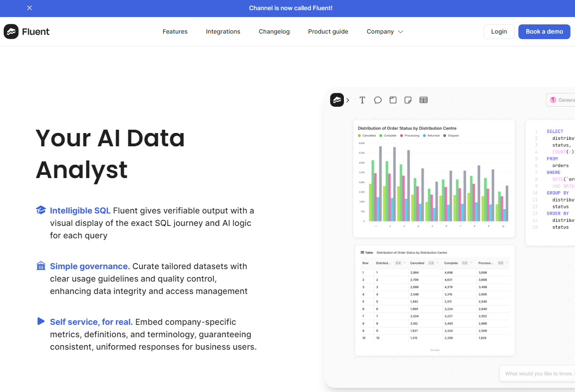Select the Text tool in the canvas toolbar

click(362, 100)
